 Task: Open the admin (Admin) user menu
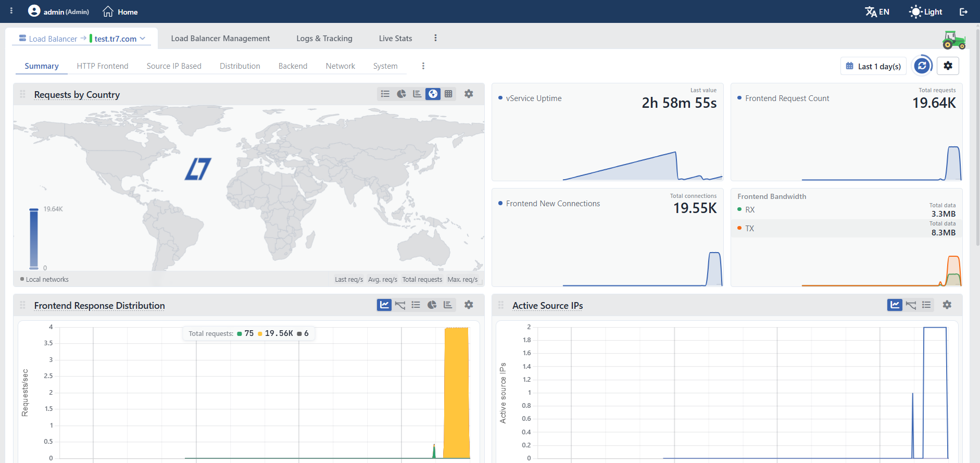[58, 11]
